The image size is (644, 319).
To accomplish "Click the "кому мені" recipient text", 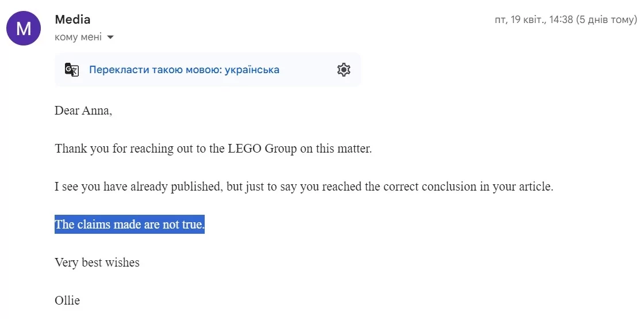I will [78, 37].
